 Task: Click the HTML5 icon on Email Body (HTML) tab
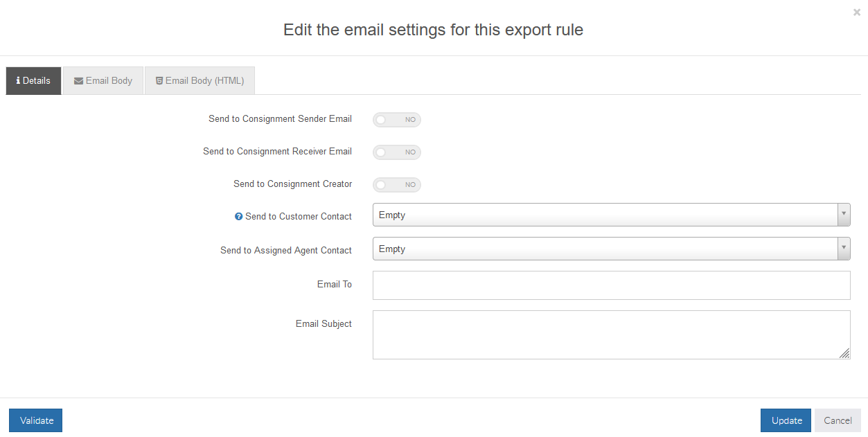point(159,81)
